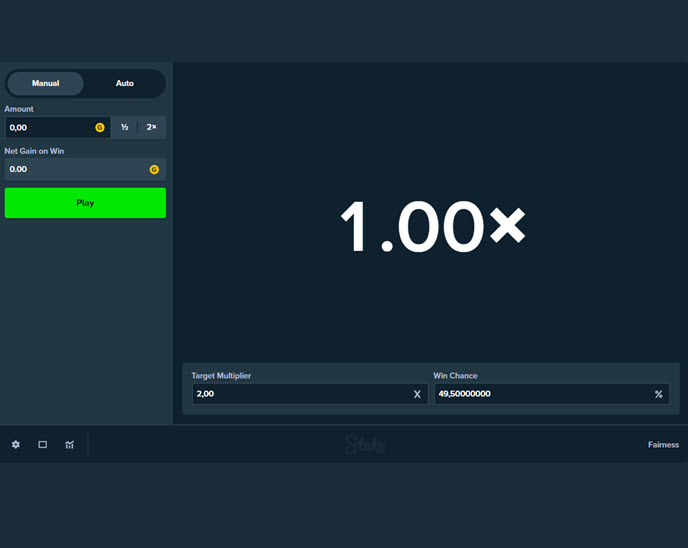Viewport: 688px width, 548px height.
Task: Click the 1.00× multiplier result display
Action: 432,226
